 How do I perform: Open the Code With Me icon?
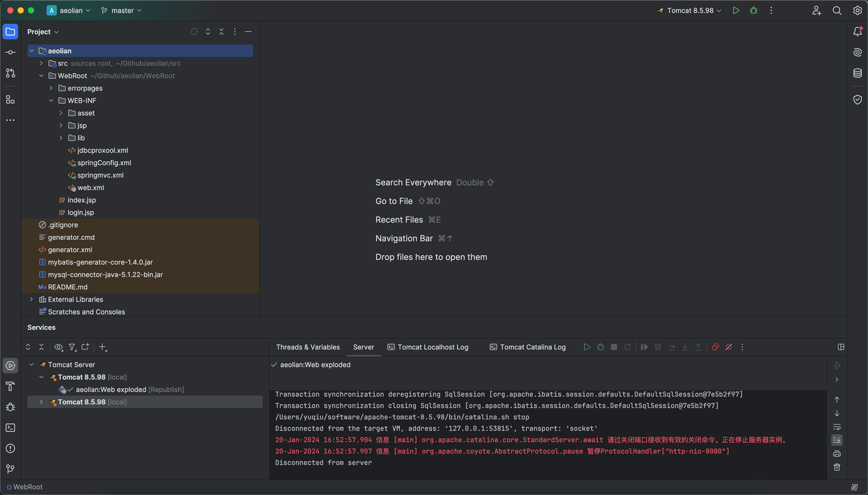point(816,10)
